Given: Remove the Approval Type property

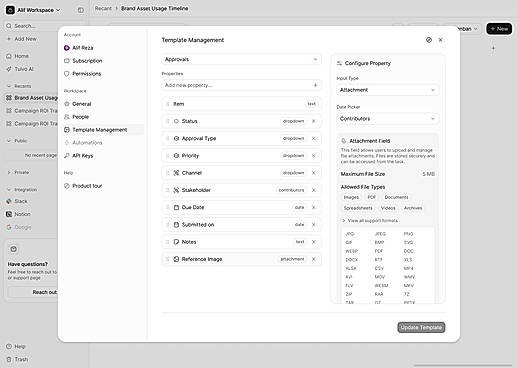Looking at the screenshot, I should point(313,138).
